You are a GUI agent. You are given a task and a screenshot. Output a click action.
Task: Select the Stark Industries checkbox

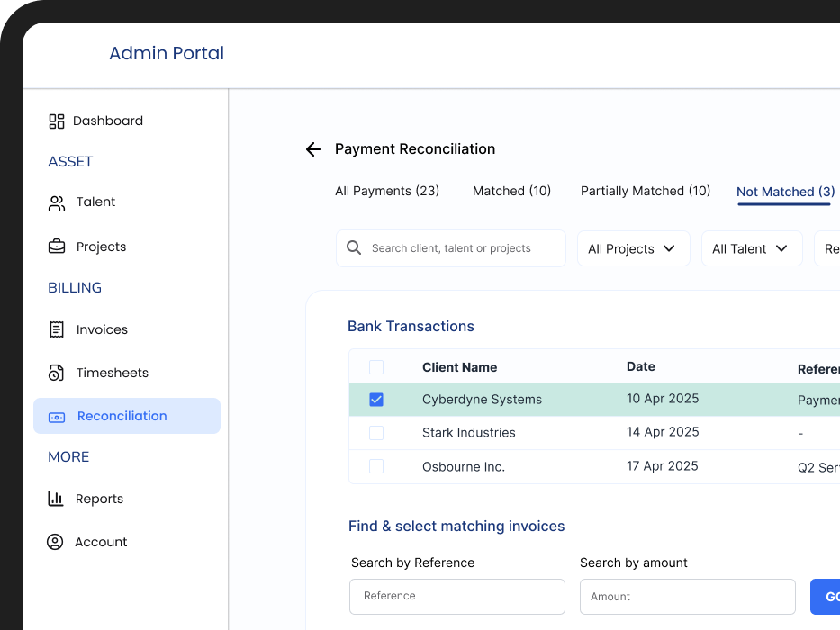click(x=375, y=432)
